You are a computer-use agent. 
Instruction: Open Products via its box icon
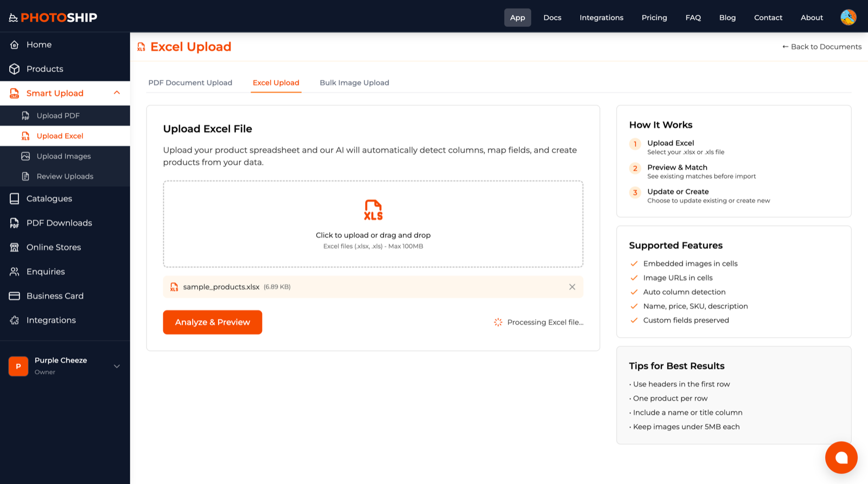(x=15, y=69)
